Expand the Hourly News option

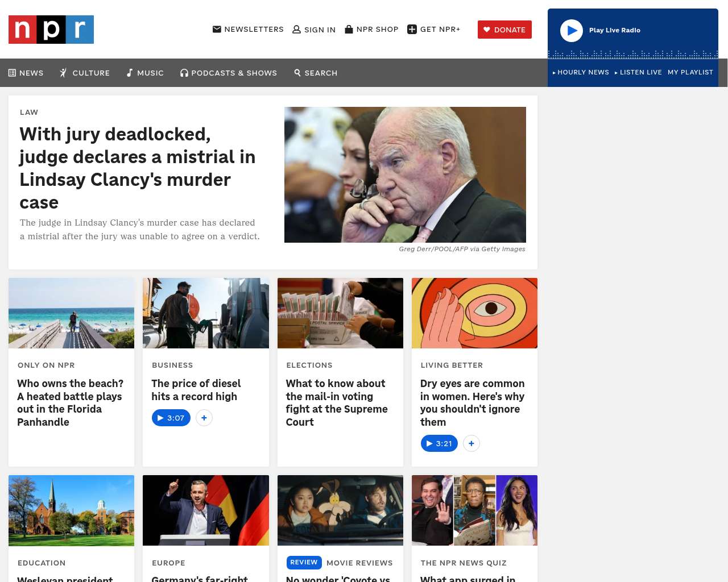[x=581, y=72]
